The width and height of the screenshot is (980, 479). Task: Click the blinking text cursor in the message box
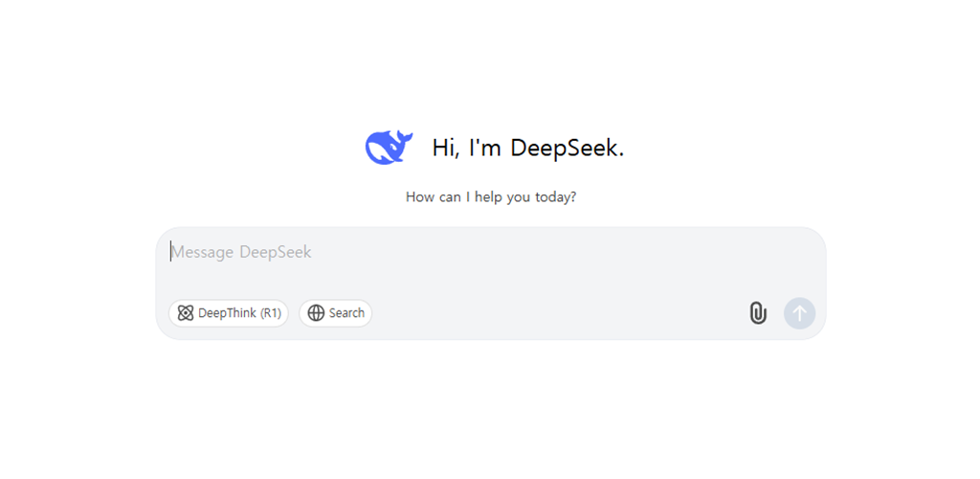[171, 252]
